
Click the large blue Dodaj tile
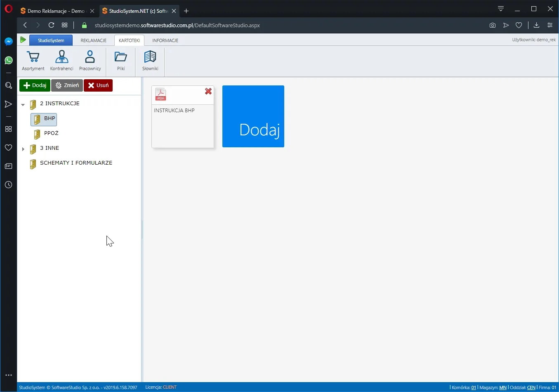253,116
